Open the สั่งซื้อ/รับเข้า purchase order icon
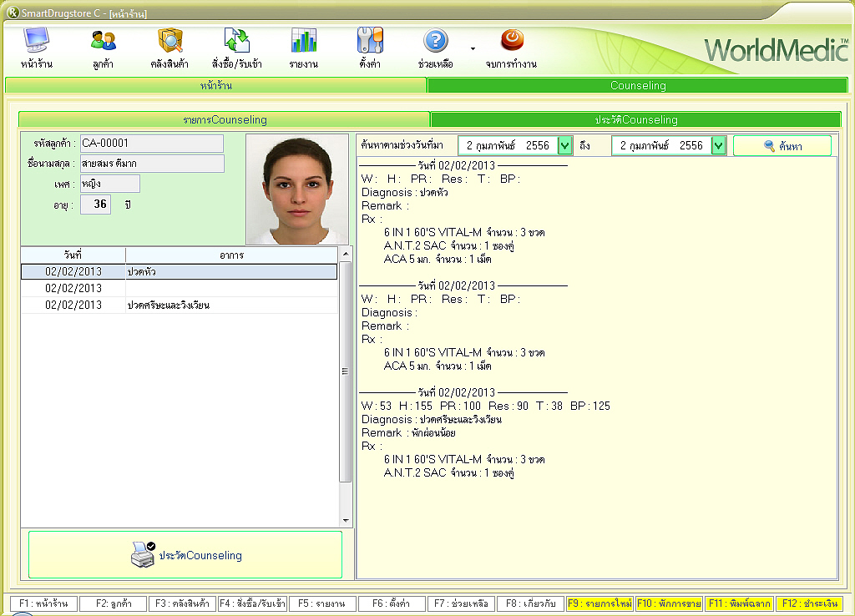 click(x=237, y=42)
